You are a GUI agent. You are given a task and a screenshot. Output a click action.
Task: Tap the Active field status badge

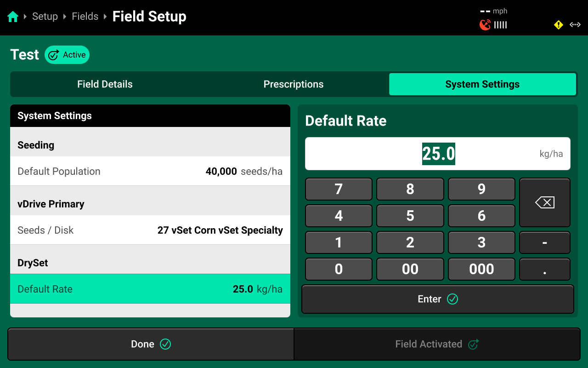67,55
